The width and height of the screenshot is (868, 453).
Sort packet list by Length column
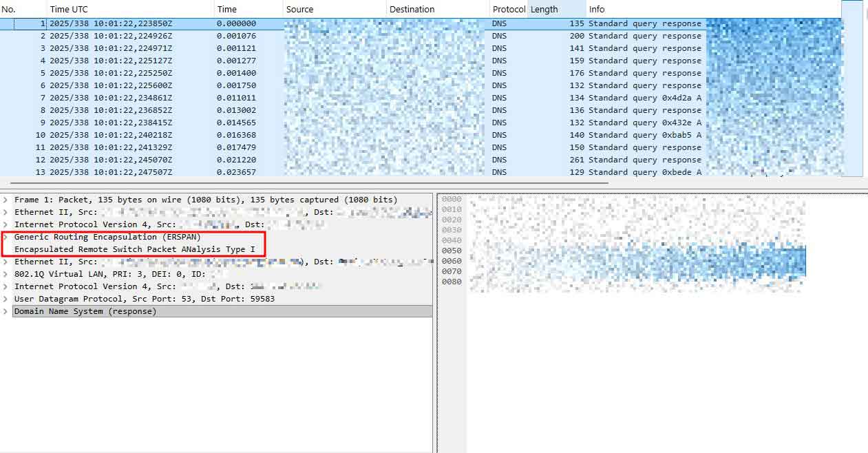(x=555, y=9)
